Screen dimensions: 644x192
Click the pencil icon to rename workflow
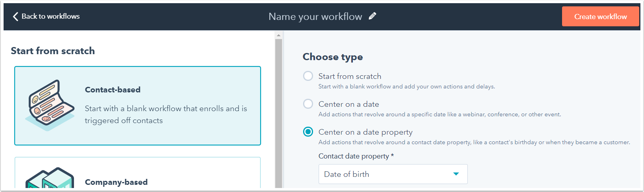[x=372, y=16]
